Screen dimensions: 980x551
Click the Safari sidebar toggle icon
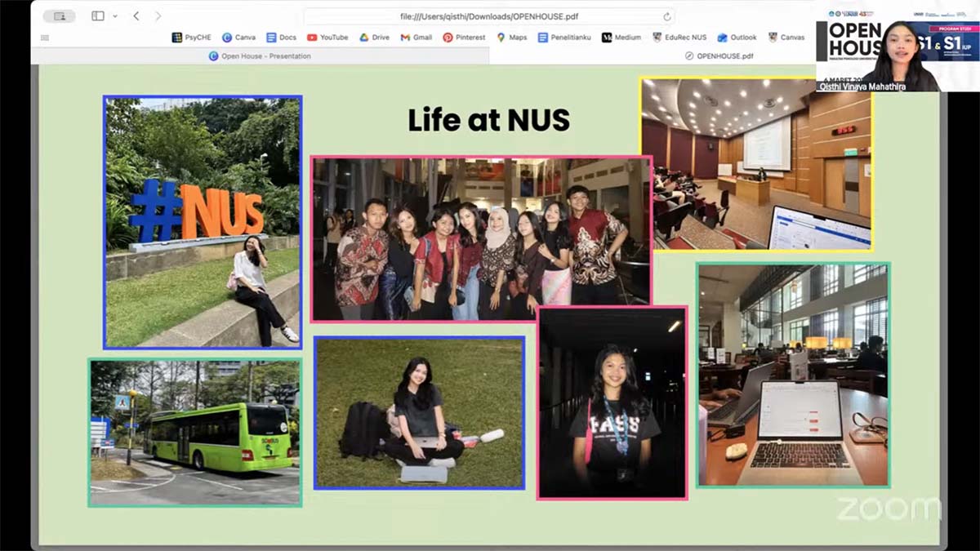(97, 16)
